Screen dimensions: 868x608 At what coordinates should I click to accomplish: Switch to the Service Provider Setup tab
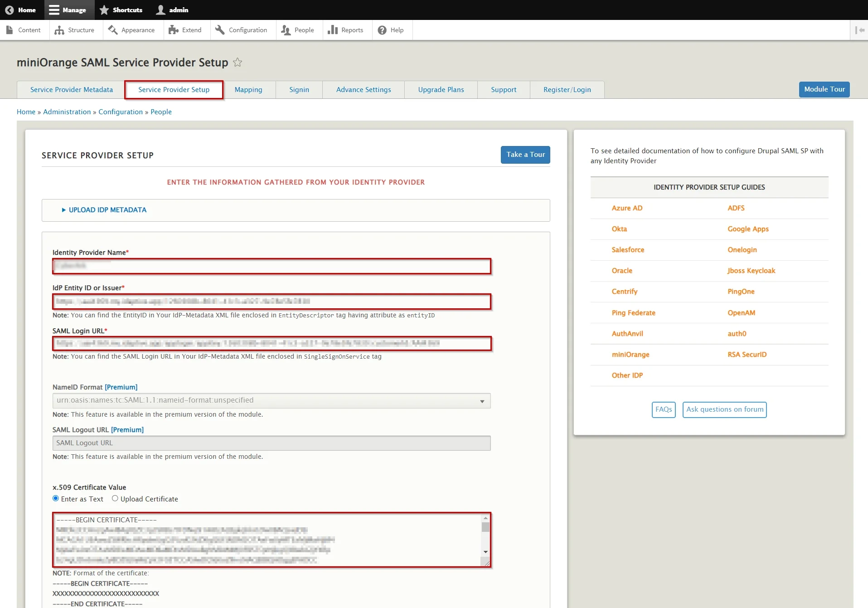(x=174, y=90)
